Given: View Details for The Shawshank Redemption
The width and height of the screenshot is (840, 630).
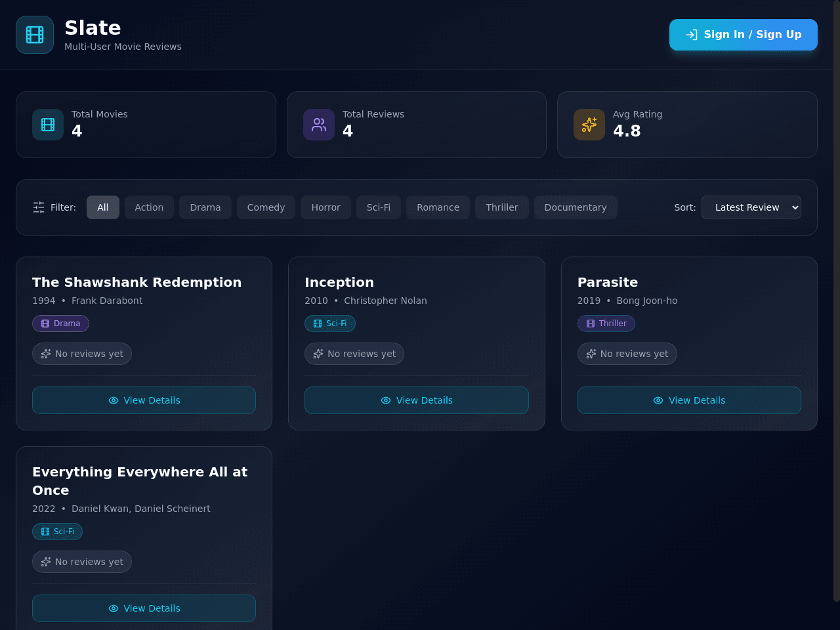Looking at the screenshot, I should 144,400.
